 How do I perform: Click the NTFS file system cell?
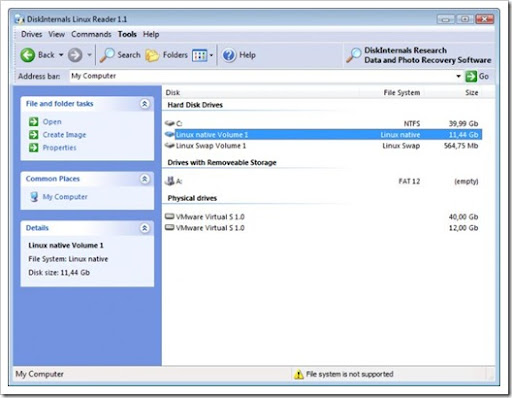pyautogui.click(x=412, y=124)
